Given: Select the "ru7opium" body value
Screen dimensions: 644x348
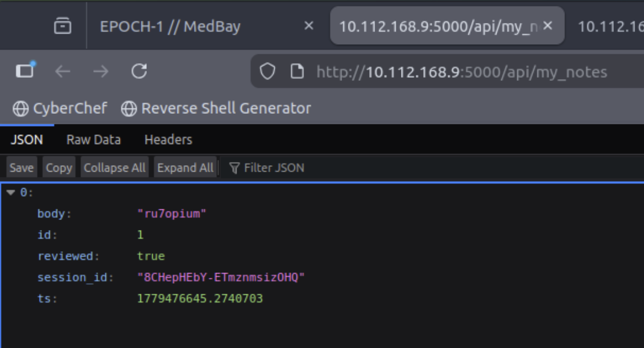Looking at the screenshot, I should [172, 214].
